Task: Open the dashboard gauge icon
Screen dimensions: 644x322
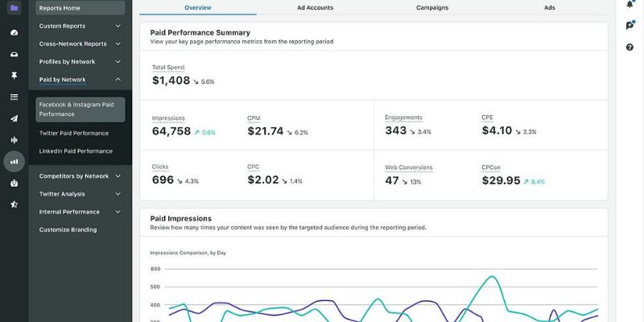Action: point(14,33)
